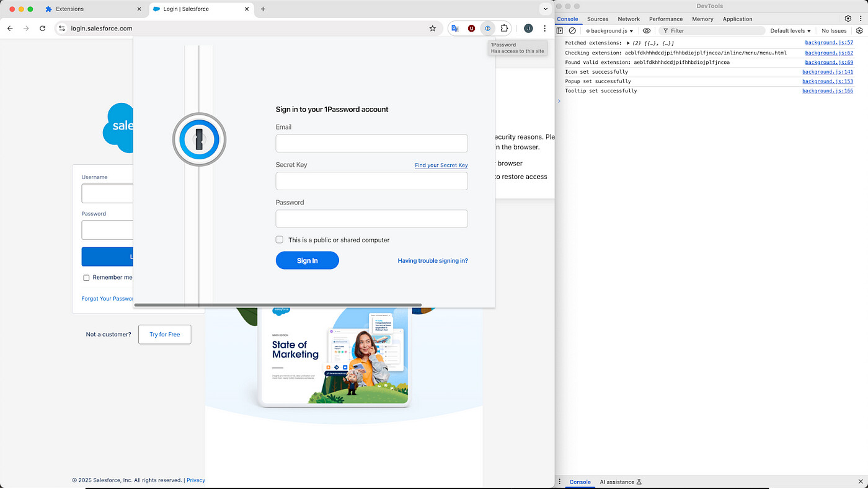Screen dimensions: 868x489
Task: Close the DevTools bottom drawer
Action: [x=859, y=482]
